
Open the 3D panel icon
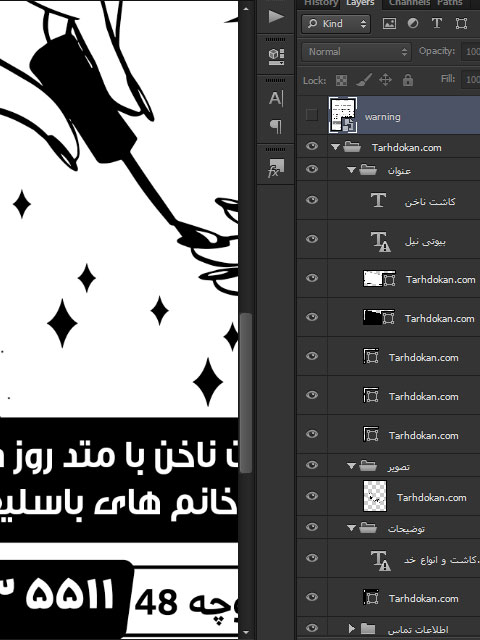click(276, 56)
